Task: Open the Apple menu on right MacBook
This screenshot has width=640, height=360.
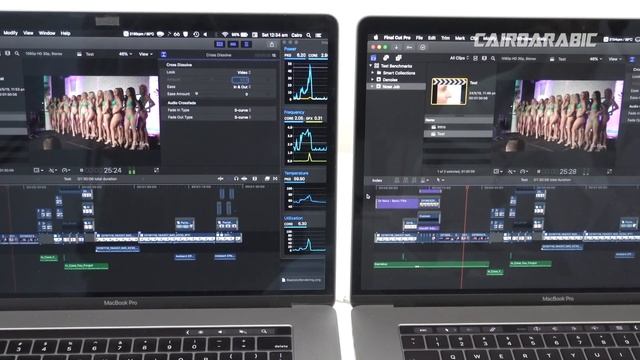Action: click(x=375, y=37)
